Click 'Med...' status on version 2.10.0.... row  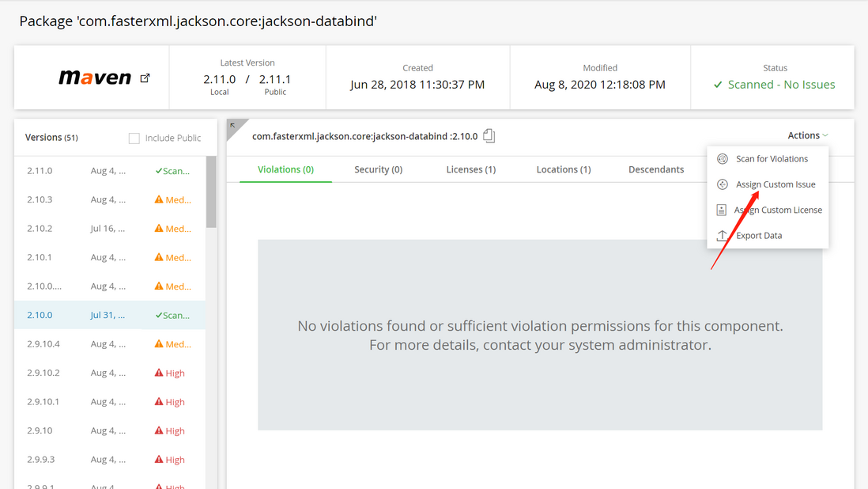[178, 286]
